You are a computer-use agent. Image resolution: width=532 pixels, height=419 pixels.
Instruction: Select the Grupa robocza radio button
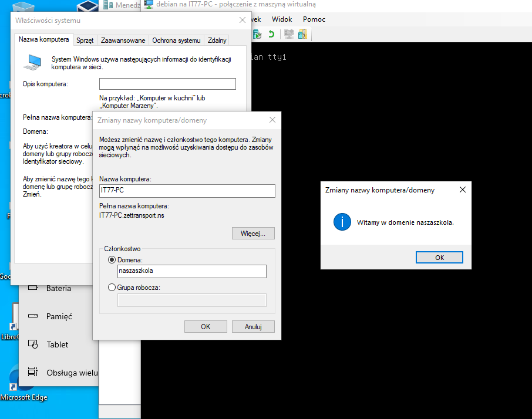tap(112, 288)
